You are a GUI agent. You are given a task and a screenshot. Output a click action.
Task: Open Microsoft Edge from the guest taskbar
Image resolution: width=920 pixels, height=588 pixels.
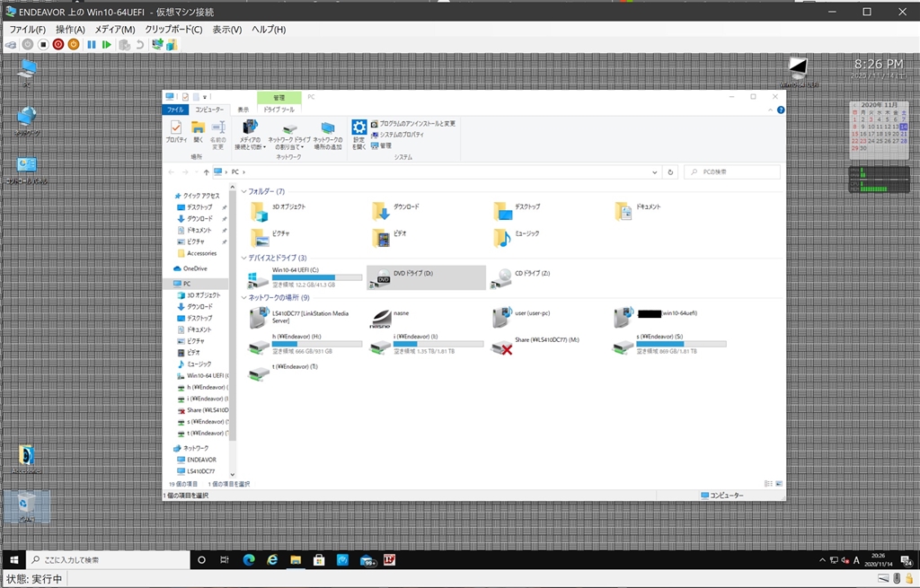tap(249, 560)
